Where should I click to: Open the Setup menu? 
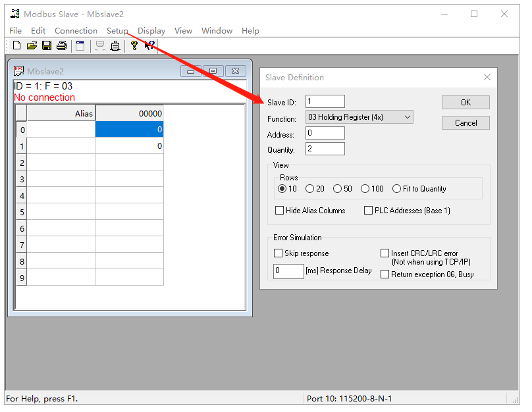click(117, 31)
